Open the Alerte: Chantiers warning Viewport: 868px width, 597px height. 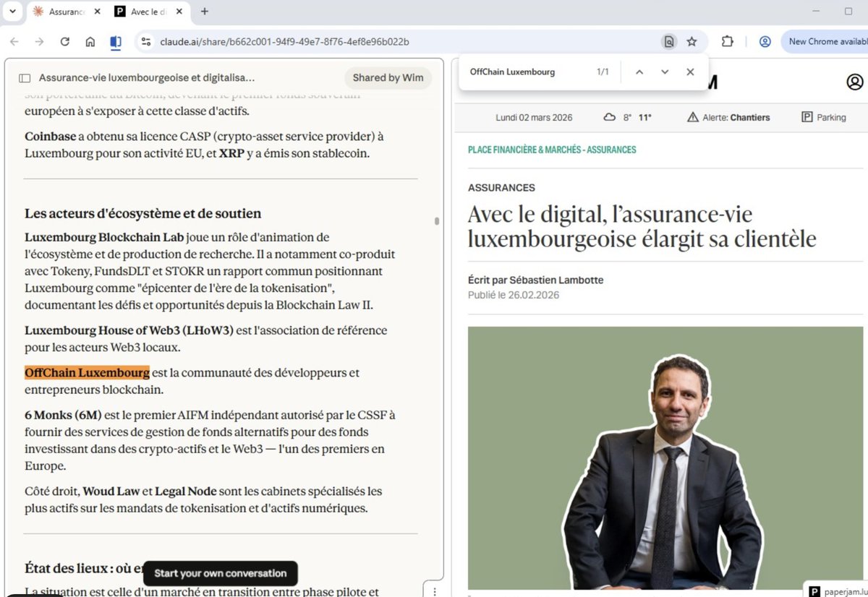pos(728,117)
